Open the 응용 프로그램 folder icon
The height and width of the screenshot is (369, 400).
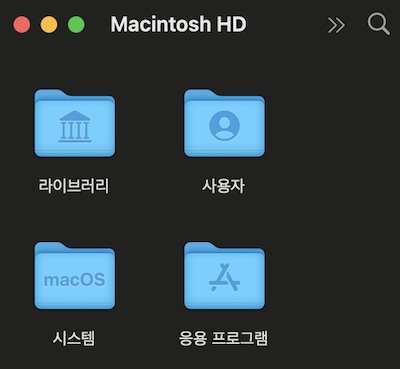click(224, 275)
